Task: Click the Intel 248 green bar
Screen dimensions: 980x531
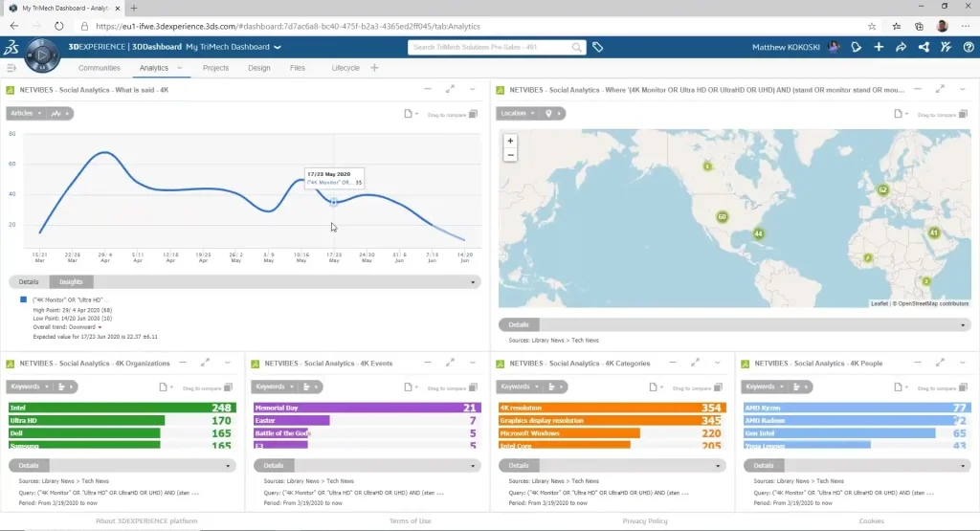Action: pyautogui.click(x=122, y=408)
